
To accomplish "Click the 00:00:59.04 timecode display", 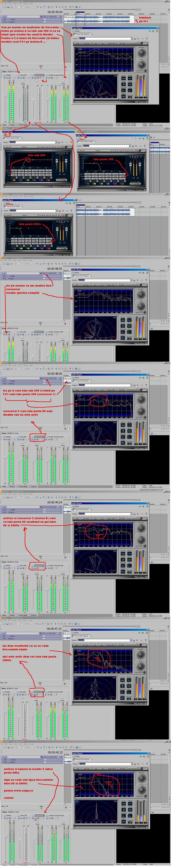I will [x=55, y=12].
